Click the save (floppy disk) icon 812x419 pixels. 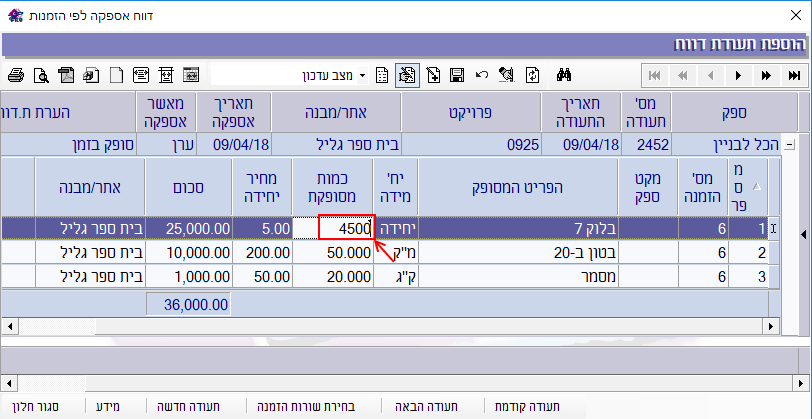point(457,75)
